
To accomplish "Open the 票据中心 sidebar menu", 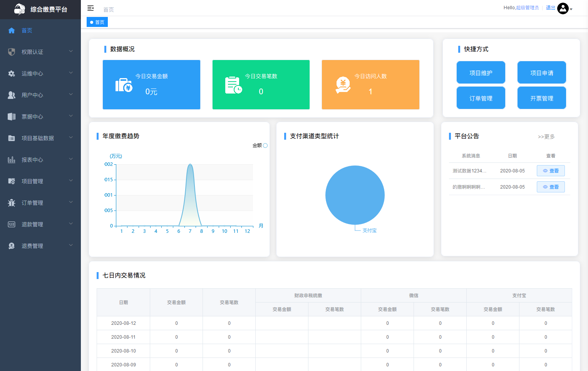I will pos(40,117).
